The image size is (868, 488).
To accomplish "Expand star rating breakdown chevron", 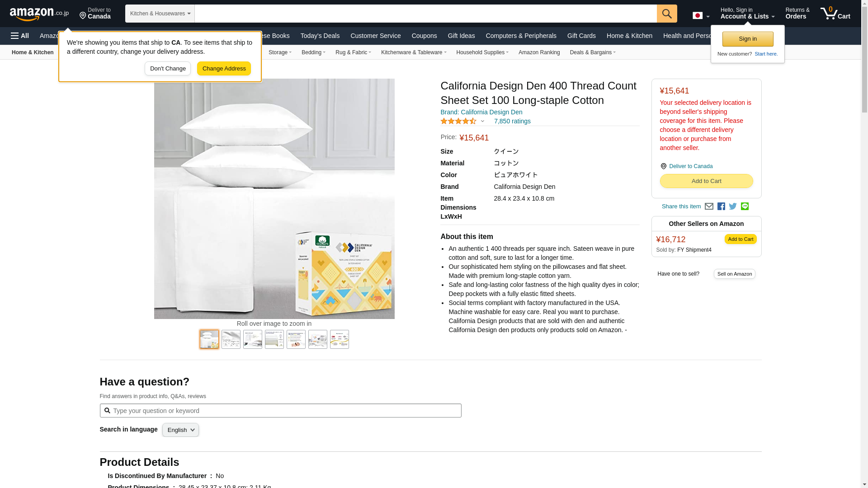I will tap(482, 121).
